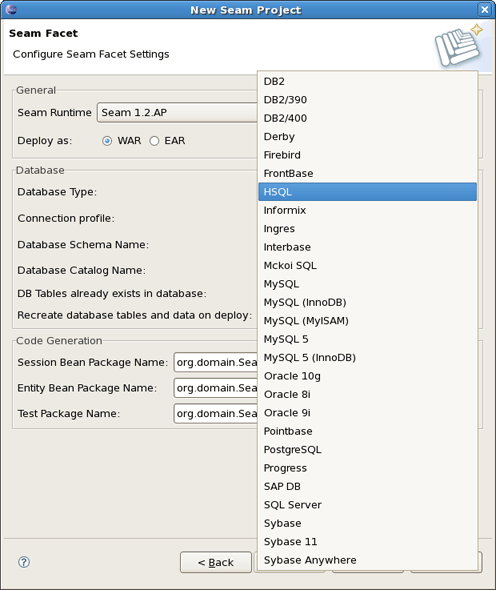The image size is (496, 590).
Task: Click the Test Package Name field
Action: (216, 414)
